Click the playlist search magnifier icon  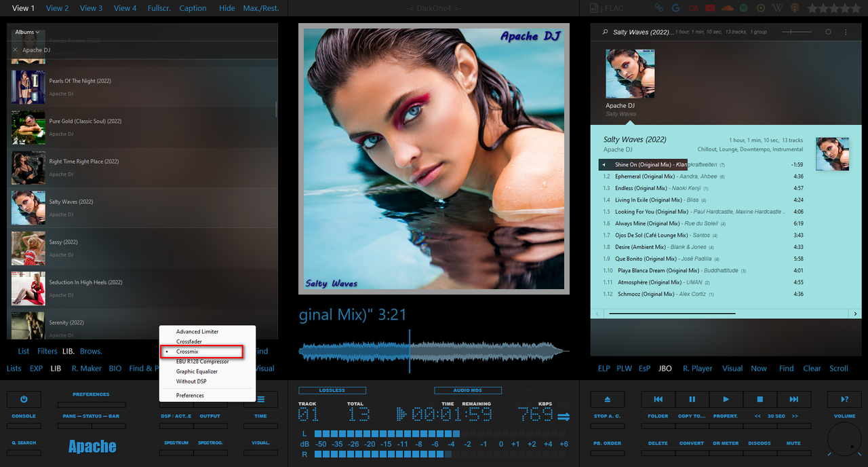click(605, 32)
